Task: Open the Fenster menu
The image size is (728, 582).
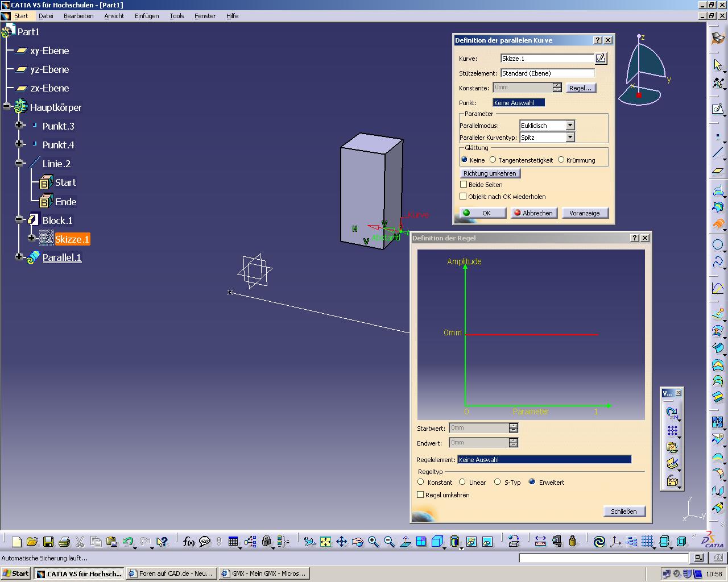Action: tap(205, 16)
